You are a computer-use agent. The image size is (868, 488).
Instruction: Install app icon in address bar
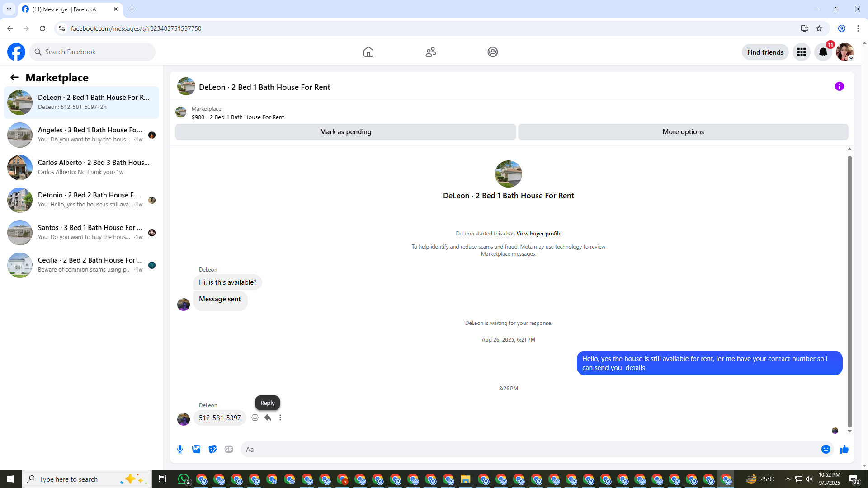[805, 28]
